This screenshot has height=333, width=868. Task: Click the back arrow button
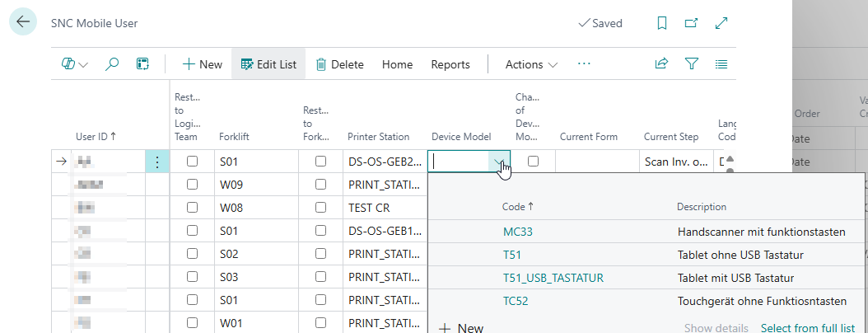click(22, 22)
